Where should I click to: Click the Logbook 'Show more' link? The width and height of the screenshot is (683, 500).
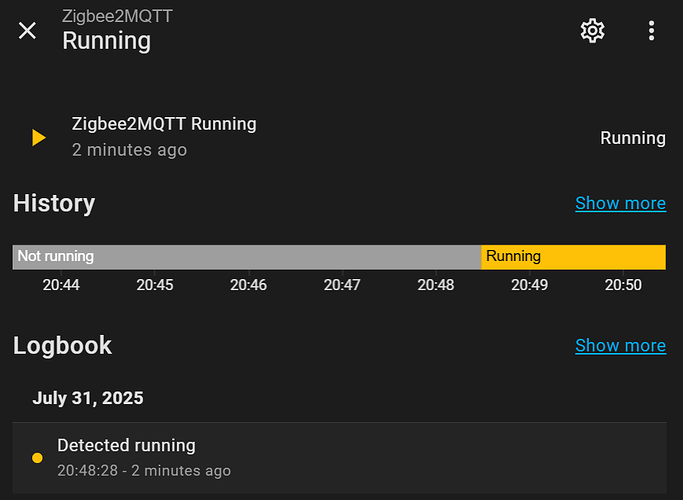(620, 345)
